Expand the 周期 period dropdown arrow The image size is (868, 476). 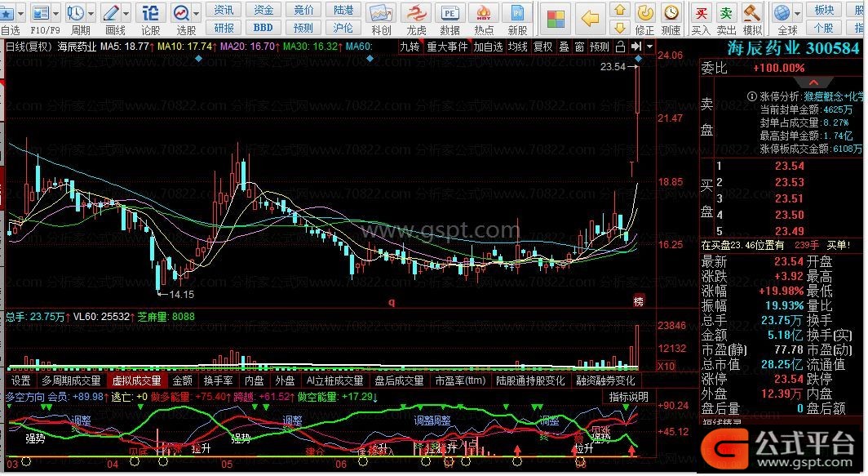click(91, 13)
